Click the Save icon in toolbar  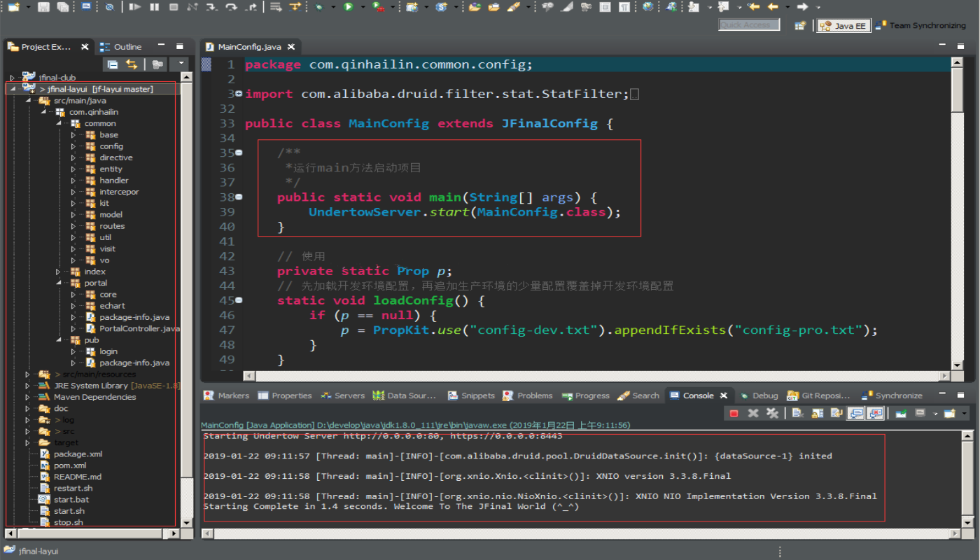[x=43, y=7]
